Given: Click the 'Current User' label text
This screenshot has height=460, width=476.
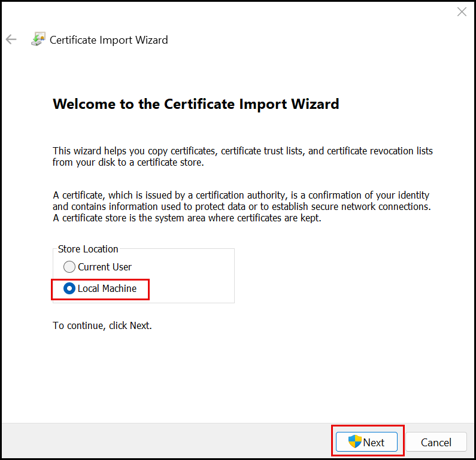Looking at the screenshot, I should [105, 267].
